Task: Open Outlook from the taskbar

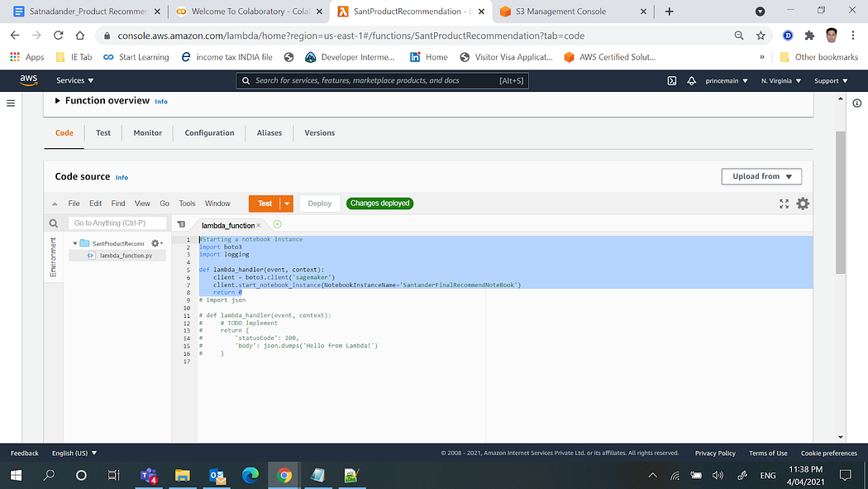Action: (217, 475)
